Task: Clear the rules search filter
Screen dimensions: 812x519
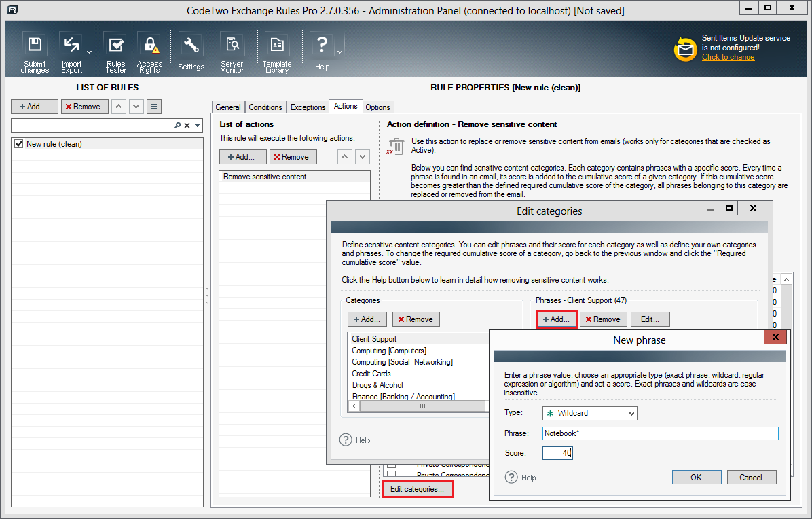Action: 187,126
